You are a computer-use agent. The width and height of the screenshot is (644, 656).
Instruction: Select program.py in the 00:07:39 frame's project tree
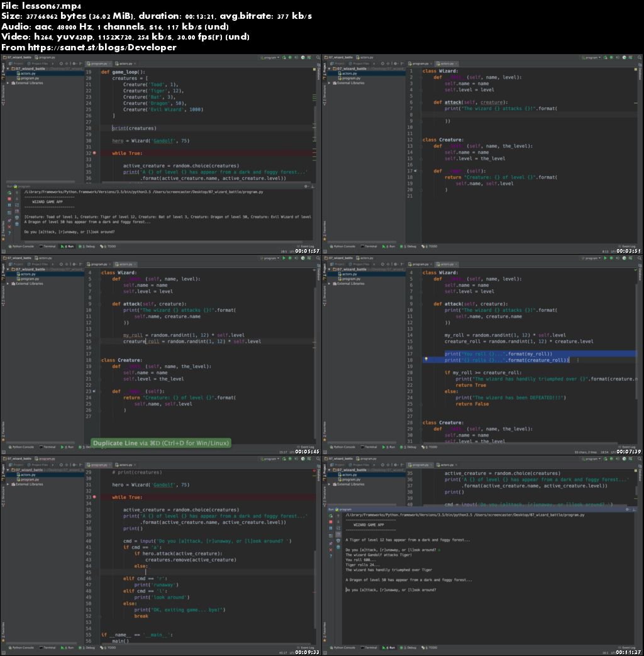tap(352, 279)
